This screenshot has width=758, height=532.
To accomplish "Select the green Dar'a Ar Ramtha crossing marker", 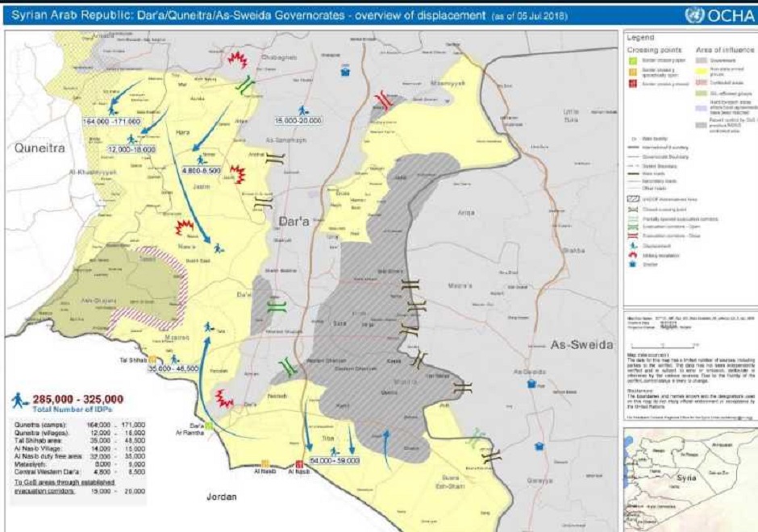I will (208, 425).
